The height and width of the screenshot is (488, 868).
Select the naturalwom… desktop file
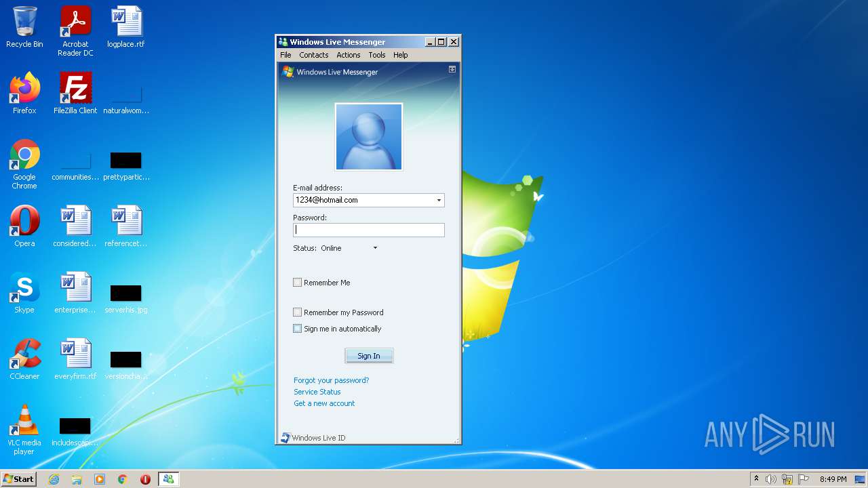pyautogui.click(x=126, y=99)
